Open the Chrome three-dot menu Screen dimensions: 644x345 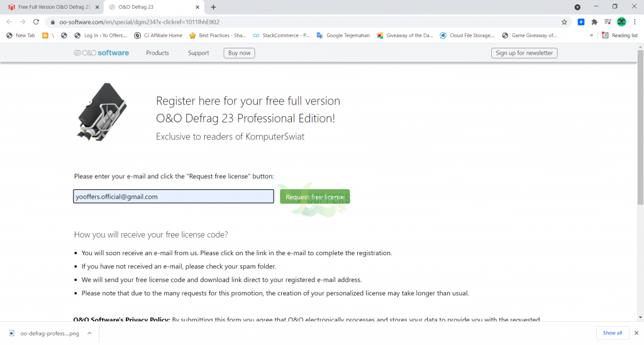coord(635,22)
